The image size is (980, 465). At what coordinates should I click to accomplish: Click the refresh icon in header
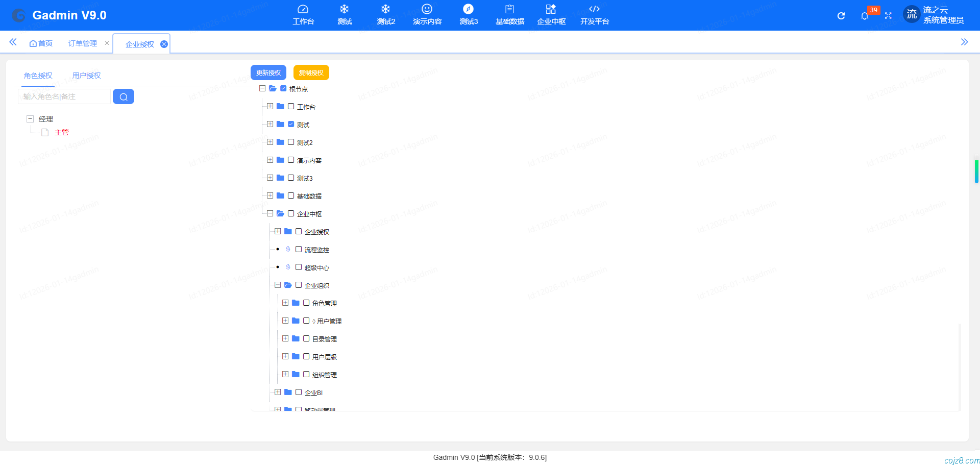point(841,16)
